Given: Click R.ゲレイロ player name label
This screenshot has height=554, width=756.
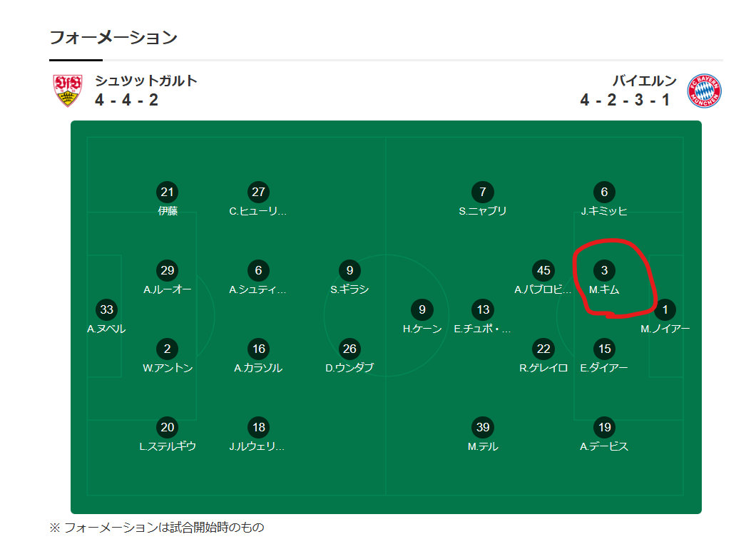Looking at the screenshot, I should tap(543, 368).
